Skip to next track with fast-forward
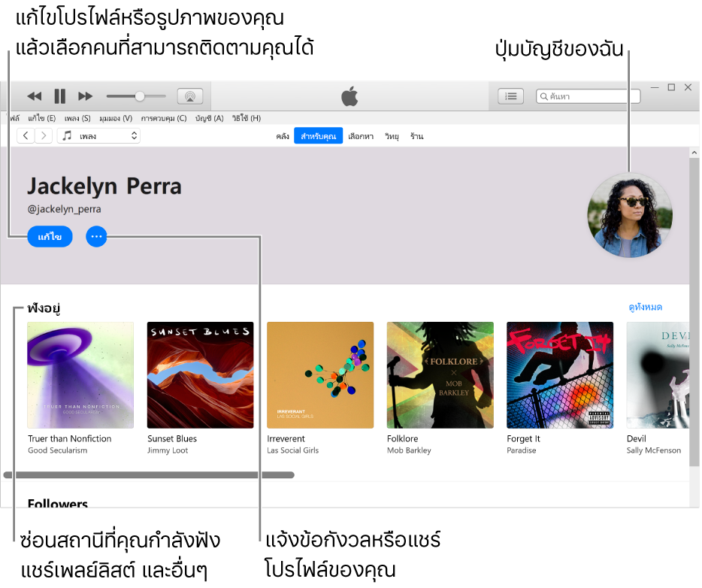Screen dimensions: 702x588 click(85, 96)
